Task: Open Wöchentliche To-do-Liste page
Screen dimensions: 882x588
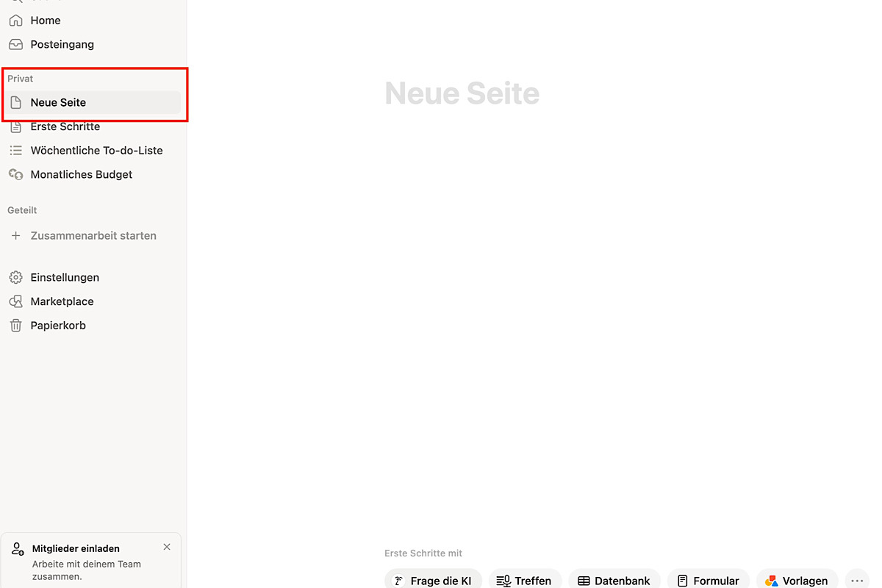Action: click(x=92, y=151)
